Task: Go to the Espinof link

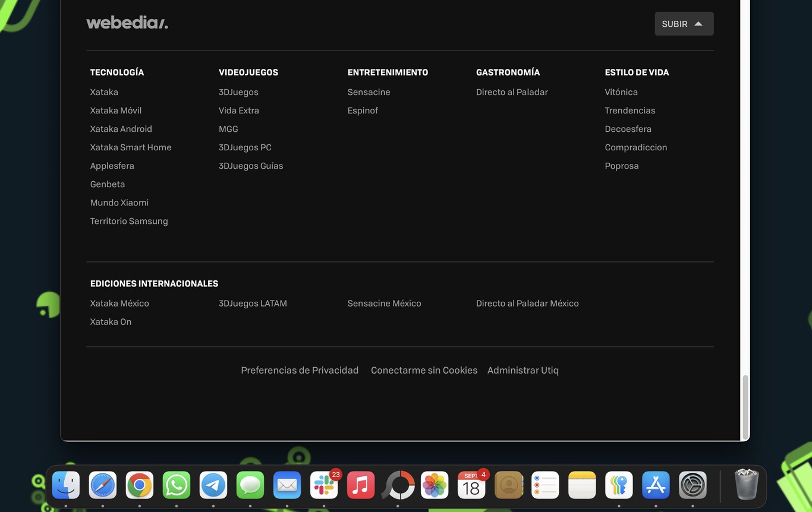Action: point(363,110)
